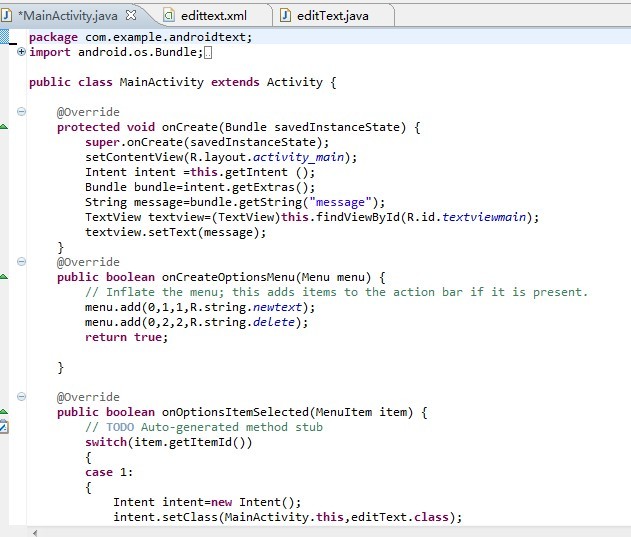Click override marker beside onCreateOptionsMenu
Screen dimensions: 631x537
(x=4, y=277)
